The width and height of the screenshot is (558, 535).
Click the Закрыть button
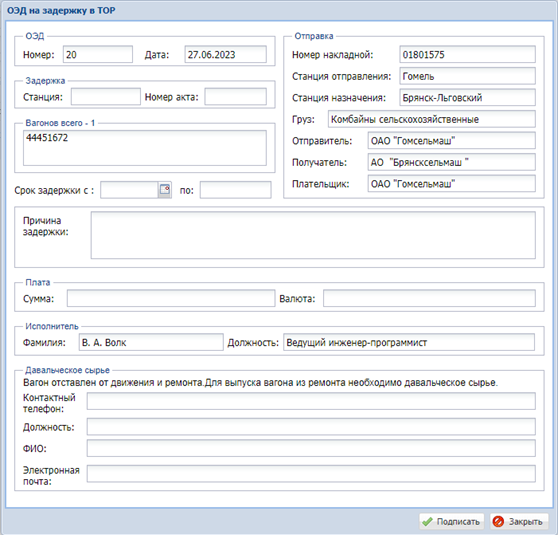[x=519, y=521]
